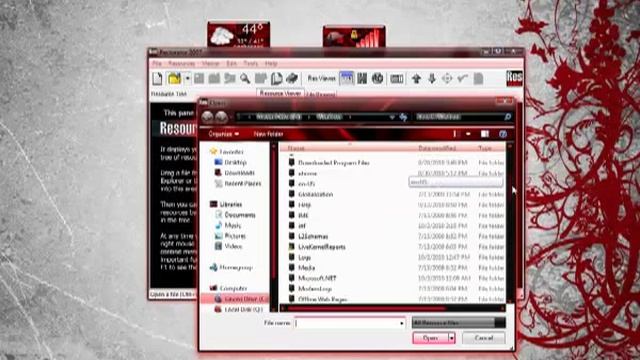Image resolution: width=640 pixels, height=360 pixels.
Task: Click the Res logo icon at toolbar right
Action: point(514,78)
